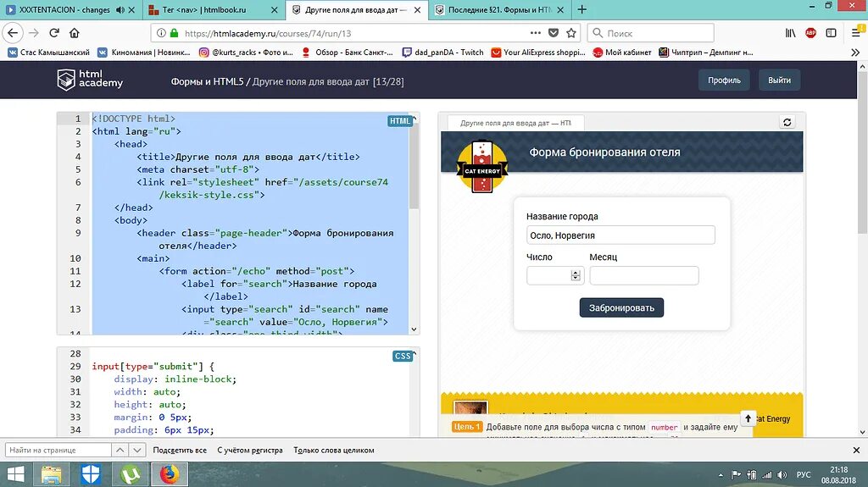Image resolution: width=868 pixels, height=487 pixels.
Task: Click the РУС language indicator
Action: pyautogui.click(x=804, y=475)
